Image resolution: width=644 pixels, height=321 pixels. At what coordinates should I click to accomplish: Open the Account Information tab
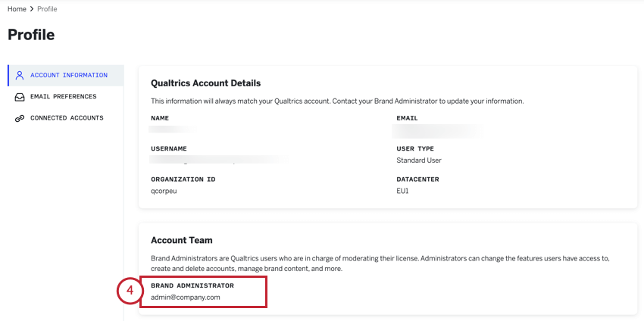point(68,76)
